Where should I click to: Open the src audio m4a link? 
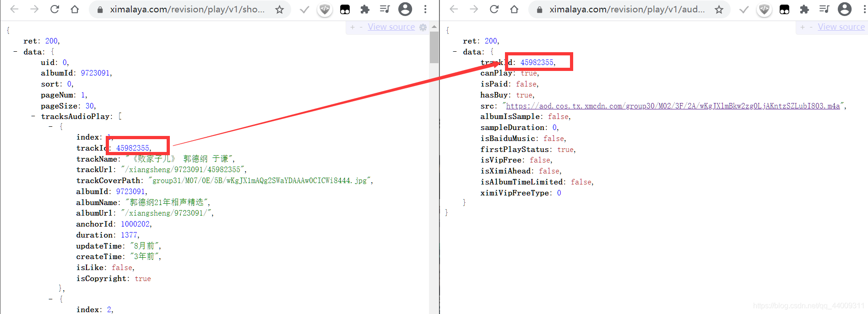tap(673, 106)
